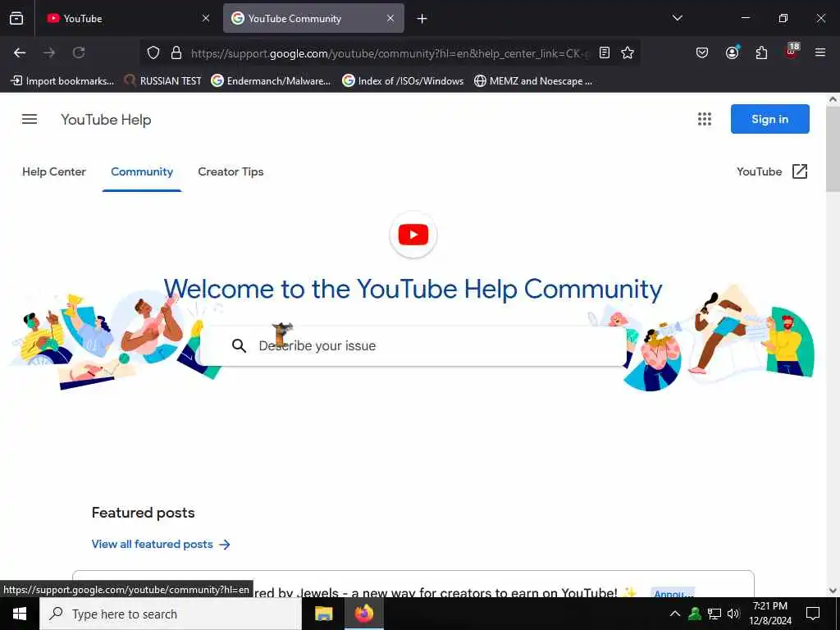Open MEMZ and Noescape bookmark
The image size is (840, 630).
click(533, 81)
